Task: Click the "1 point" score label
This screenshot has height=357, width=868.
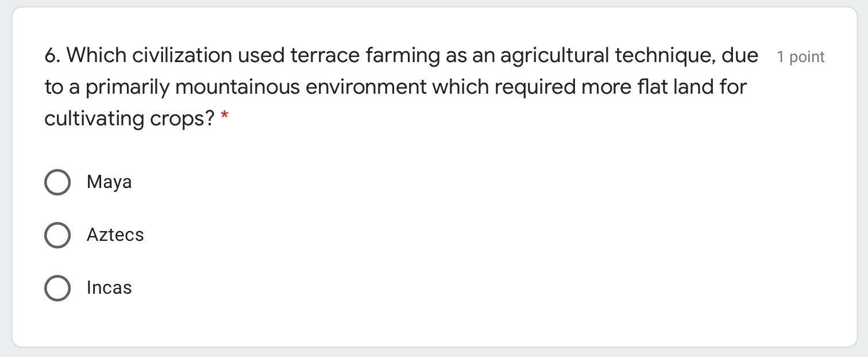Action: tap(800, 57)
